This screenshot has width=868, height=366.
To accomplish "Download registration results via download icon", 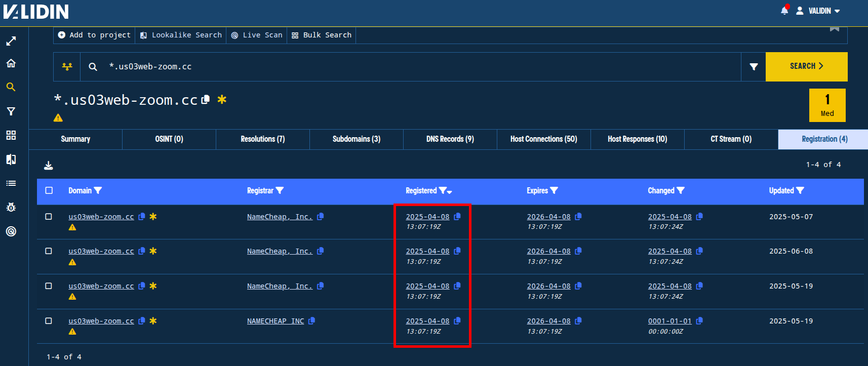I will coord(49,166).
